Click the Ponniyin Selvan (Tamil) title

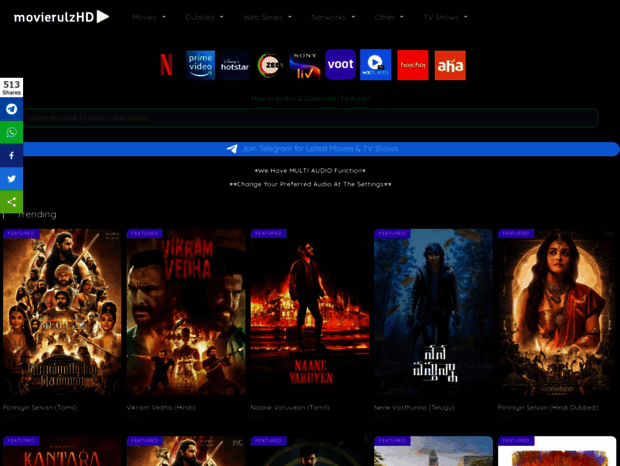coord(40,408)
